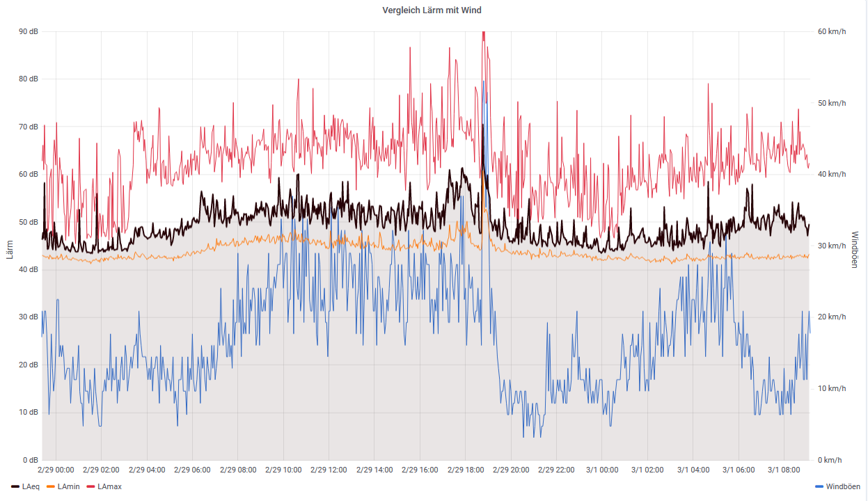Click the Lärm left axis title
Image resolution: width=868 pixels, height=501 pixels.
pyautogui.click(x=10, y=249)
